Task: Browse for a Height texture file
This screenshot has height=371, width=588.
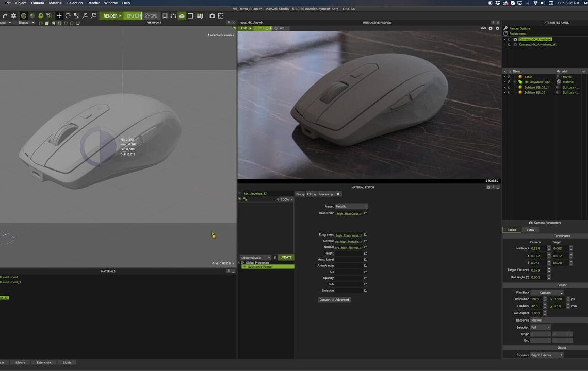Action: coord(366,254)
